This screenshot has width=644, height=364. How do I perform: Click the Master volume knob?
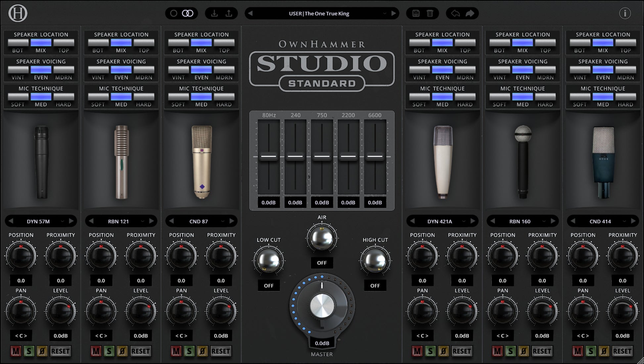click(x=322, y=306)
